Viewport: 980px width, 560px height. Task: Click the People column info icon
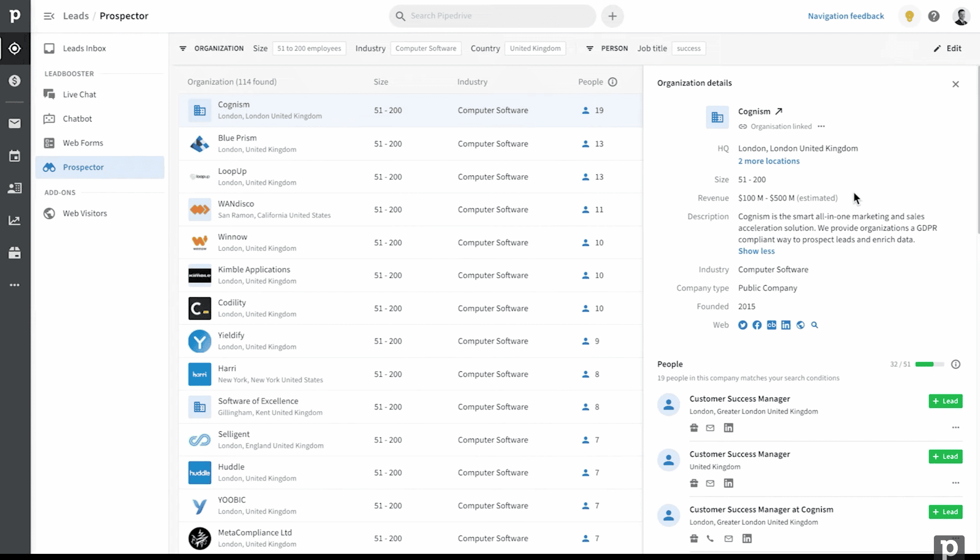[x=613, y=82]
